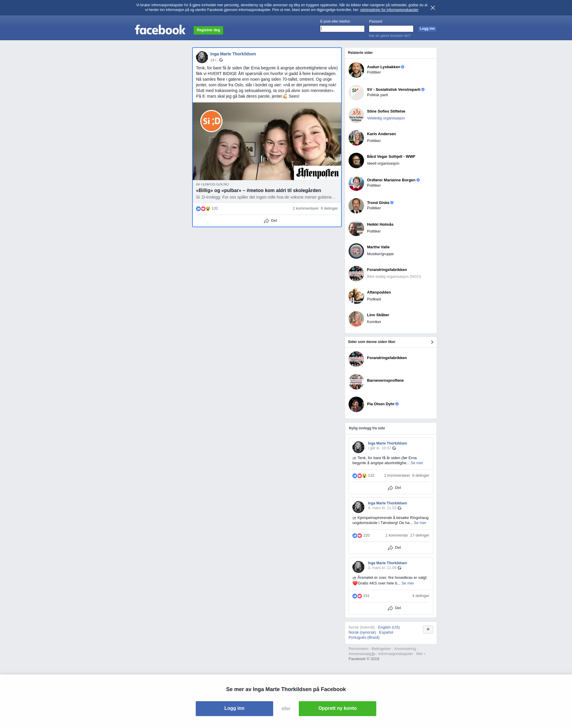Open Bård Vegar Solhjell - WWF avatar

(356, 160)
